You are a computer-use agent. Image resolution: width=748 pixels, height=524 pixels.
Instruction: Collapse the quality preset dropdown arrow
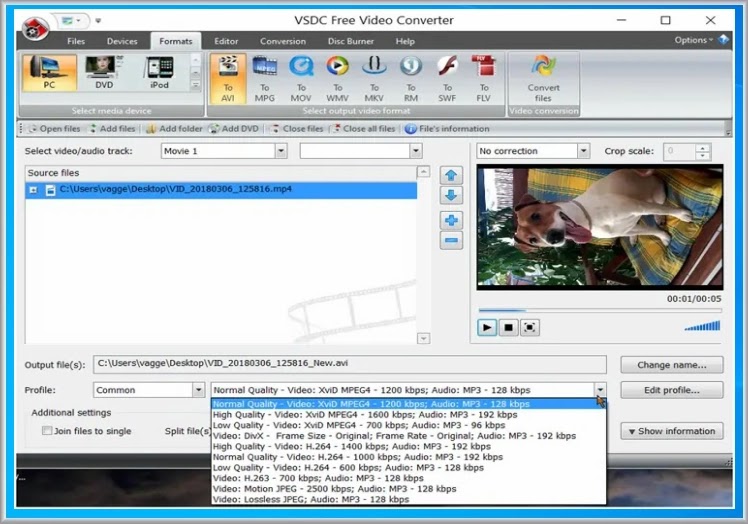(600, 390)
